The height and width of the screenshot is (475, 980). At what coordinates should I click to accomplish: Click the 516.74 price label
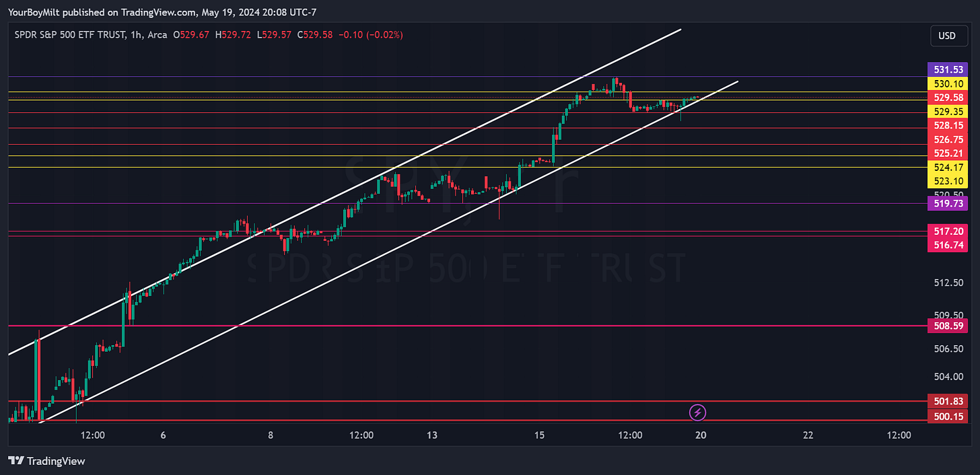click(x=948, y=245)
